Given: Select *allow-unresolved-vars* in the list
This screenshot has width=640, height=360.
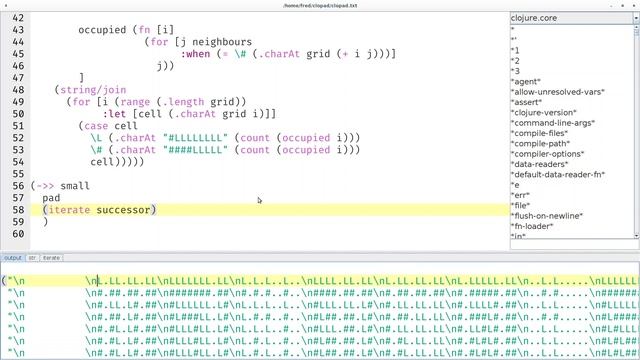Looking at the screenshot, I should coord(558,92).
